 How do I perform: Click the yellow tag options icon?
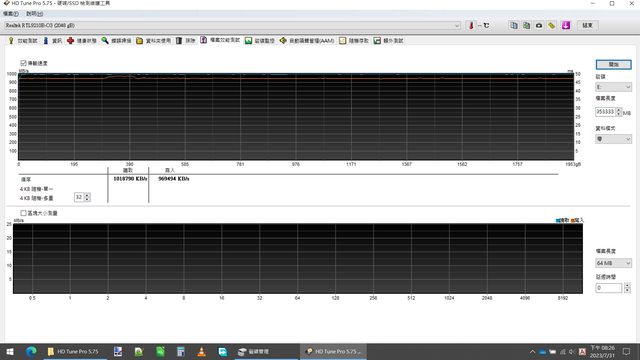pos(552,25)
